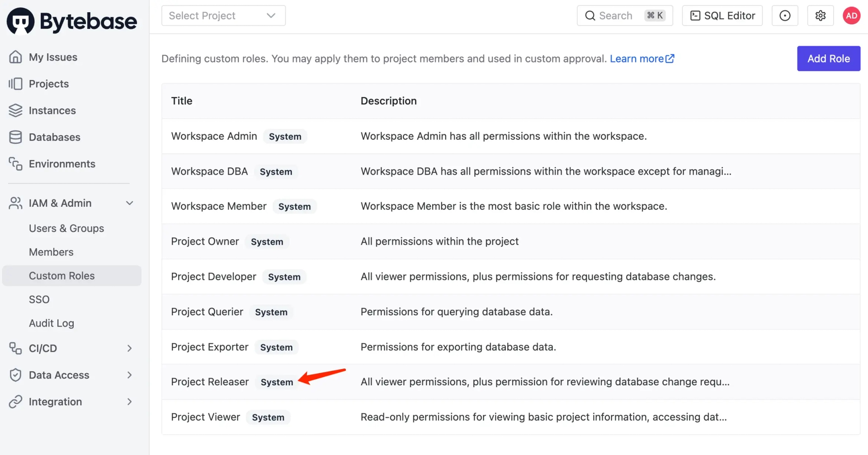
Task: Open Audit Log submenu item
Action: [52, 323]
